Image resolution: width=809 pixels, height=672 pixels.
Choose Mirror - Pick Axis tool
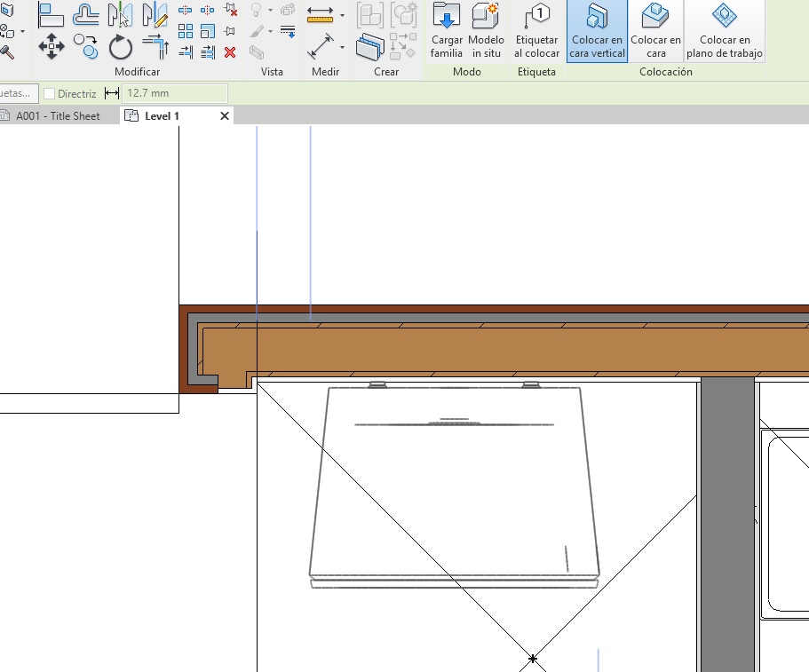[x=120, y=15]
